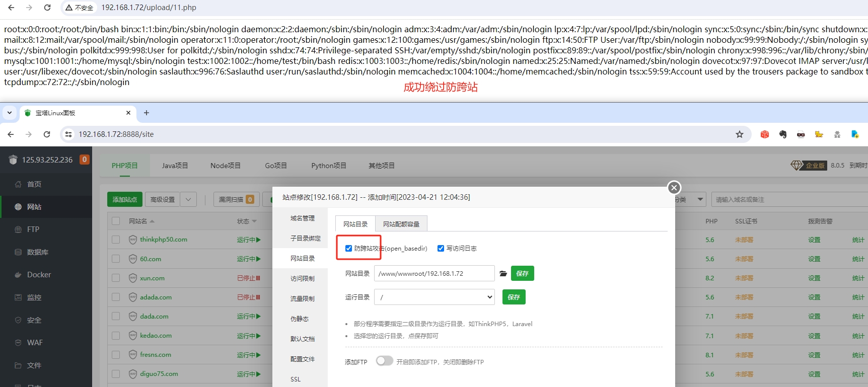This screenshot has height=387, width=868.
Task: Browse folders with the folder icon
Action: (x=503, y=273)
